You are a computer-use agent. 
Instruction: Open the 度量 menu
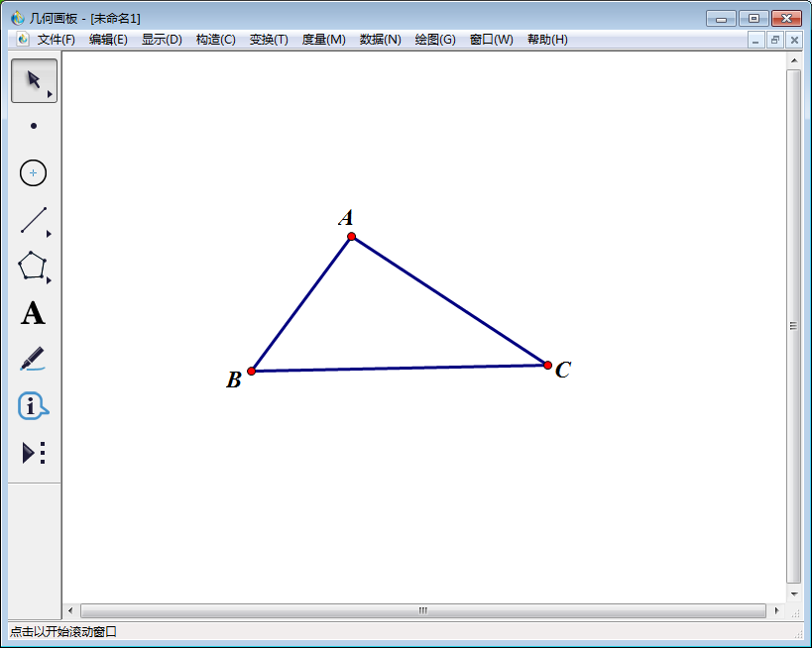(322, 40)
